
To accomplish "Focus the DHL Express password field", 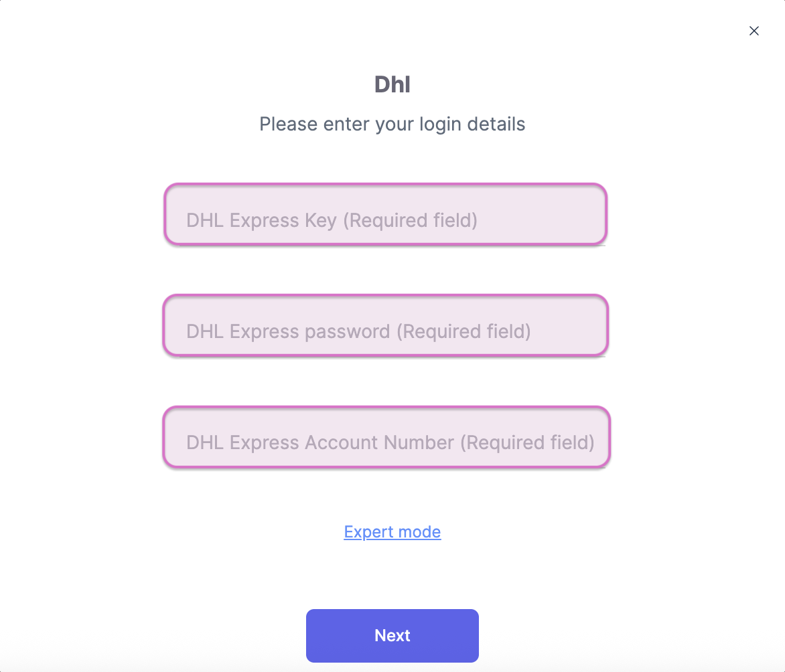I will coord(385,326).
